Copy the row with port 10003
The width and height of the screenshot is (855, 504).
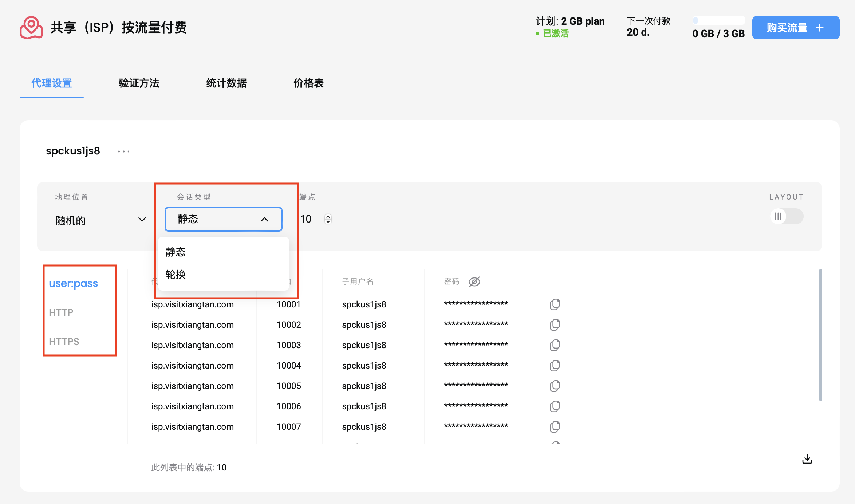click(555, 345)
